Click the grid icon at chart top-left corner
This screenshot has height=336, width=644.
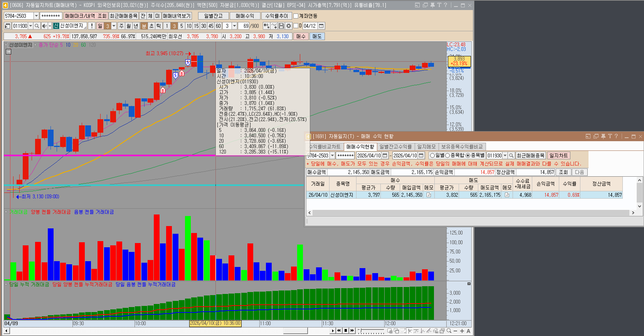click(8, 52)
